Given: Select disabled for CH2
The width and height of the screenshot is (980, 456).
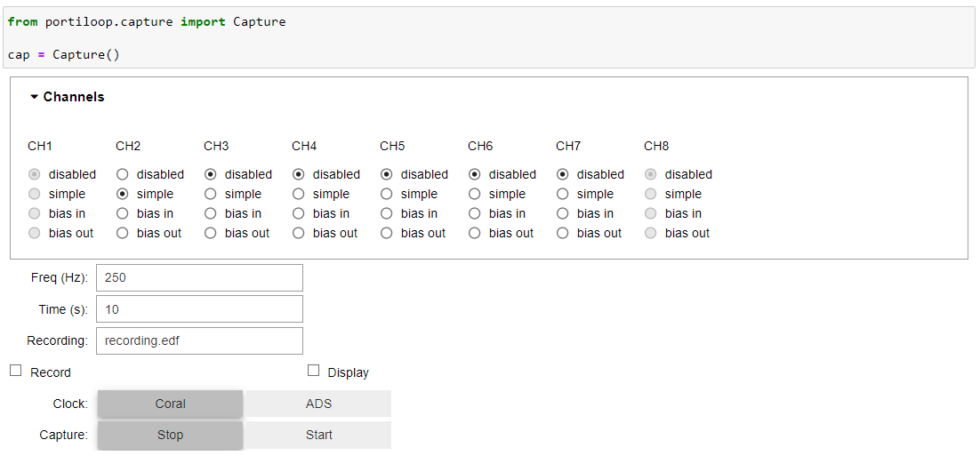Looking at the screenshot, I should coord(123,174).
